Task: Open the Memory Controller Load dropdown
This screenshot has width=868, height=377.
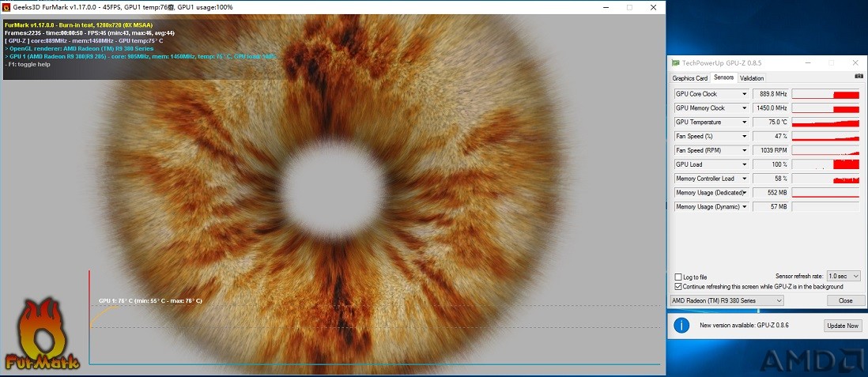Action: (x=745, y=179)
